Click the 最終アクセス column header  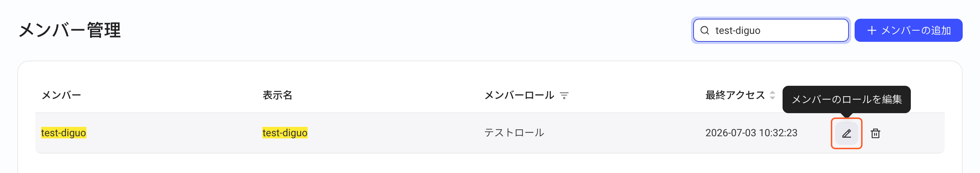tap(735, 95)
